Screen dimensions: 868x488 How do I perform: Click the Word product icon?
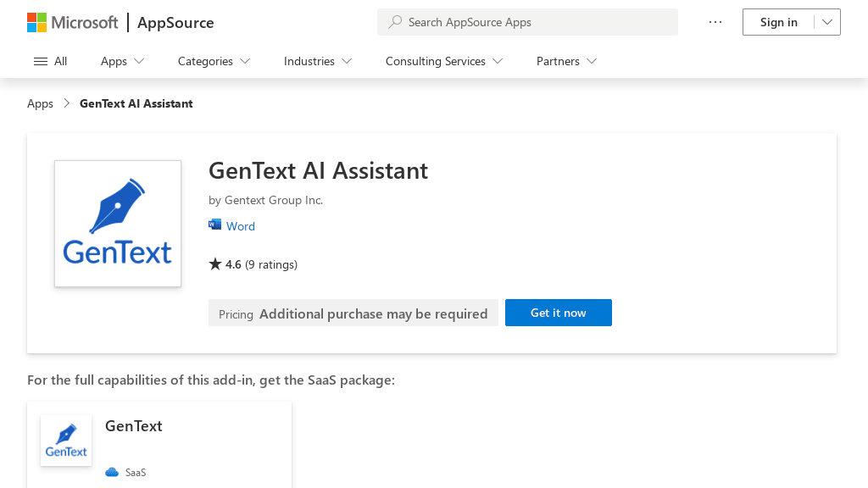coord(215,225)
